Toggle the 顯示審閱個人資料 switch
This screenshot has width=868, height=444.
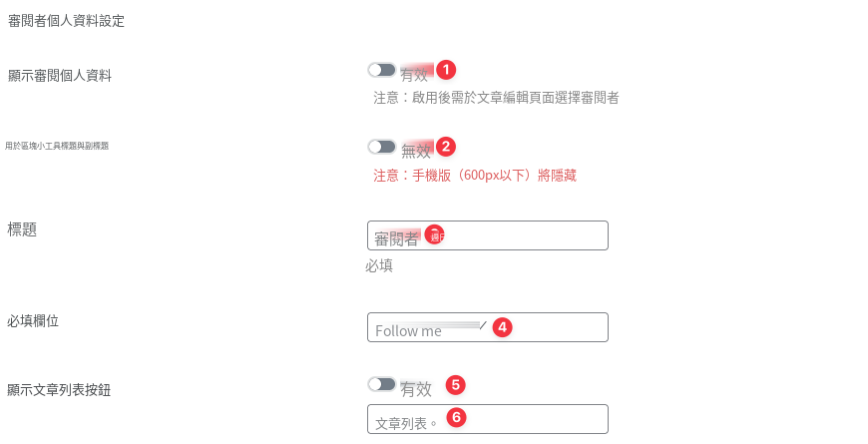(382, 70)
